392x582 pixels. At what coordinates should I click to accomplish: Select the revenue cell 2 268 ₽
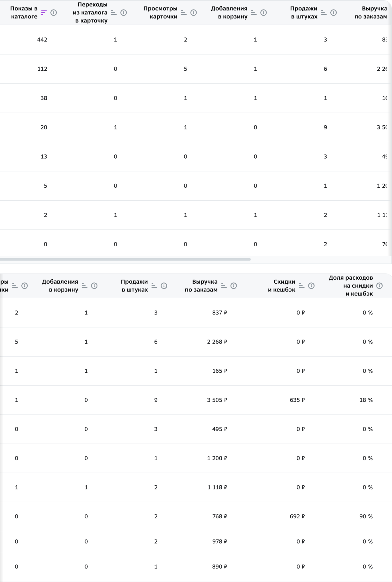click(217, 342)
